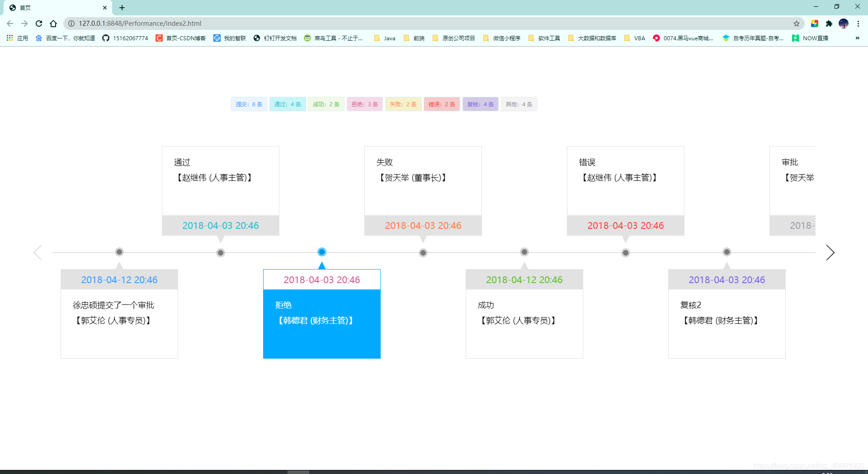The height and width of the screenshot is (474, 868).
Task: Advance timeline with the right arrow
Action: 830,252
